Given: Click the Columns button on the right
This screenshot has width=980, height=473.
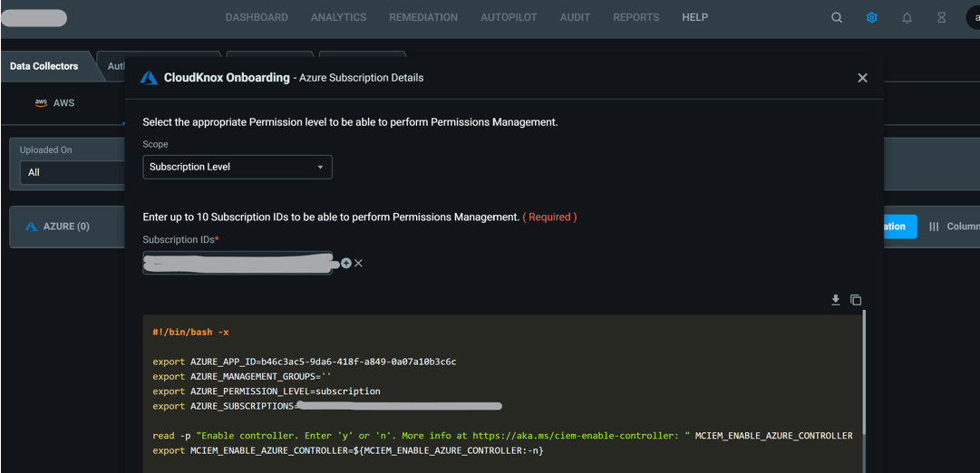Looking at the screenshot, I should click(x=954, y=227).
